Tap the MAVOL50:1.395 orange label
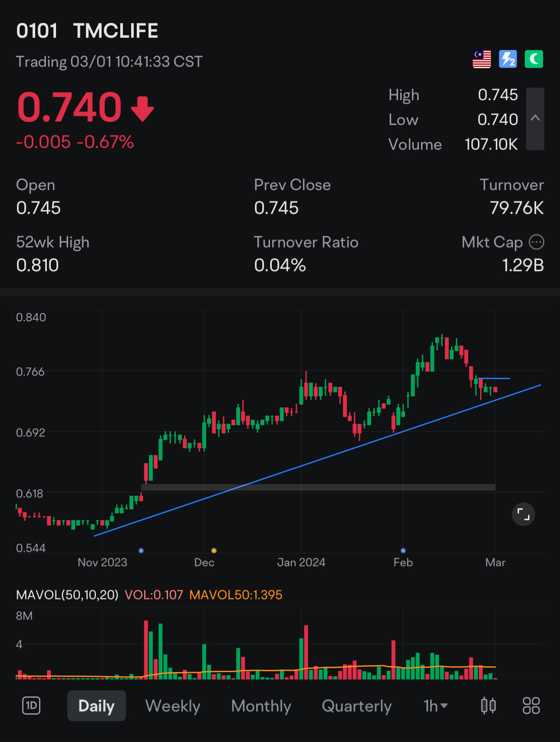The height and width of the screenshot is (742, 560). tap(236, 595)
